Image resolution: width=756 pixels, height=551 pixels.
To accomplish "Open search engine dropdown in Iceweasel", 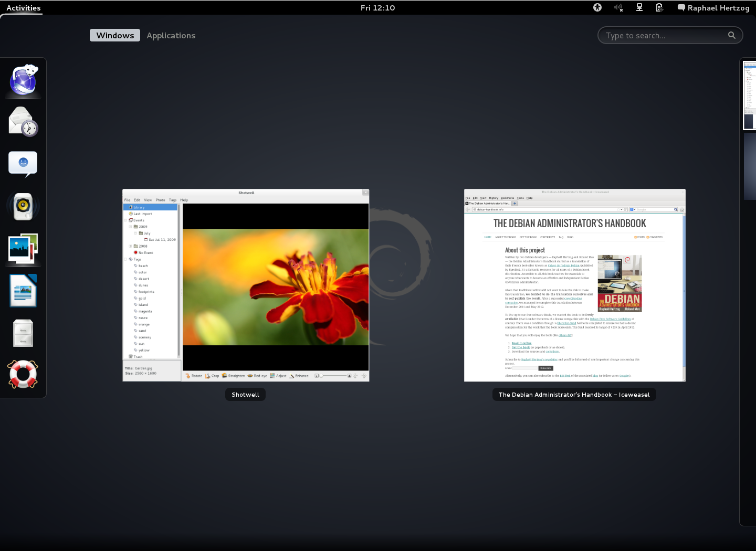I will tap(633, 209).
